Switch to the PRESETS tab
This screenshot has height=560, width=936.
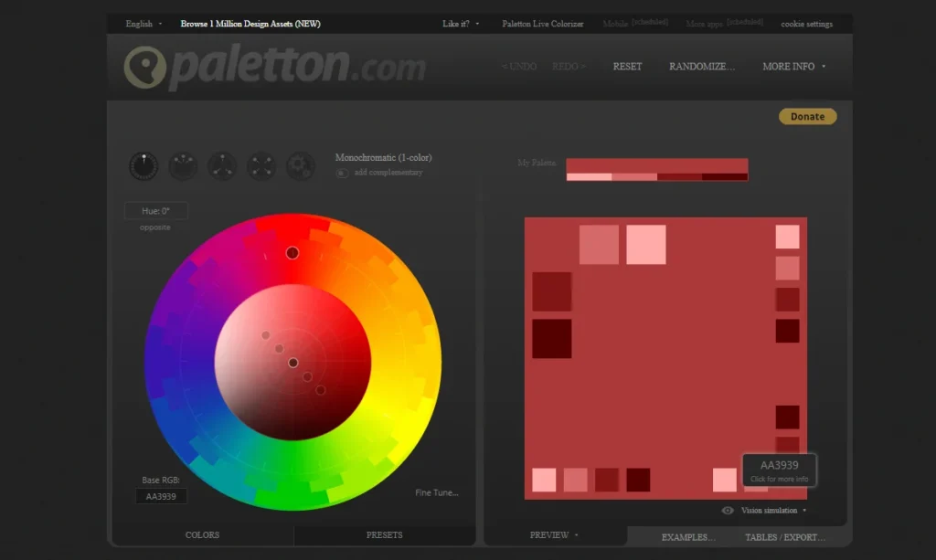pos(384,535)
